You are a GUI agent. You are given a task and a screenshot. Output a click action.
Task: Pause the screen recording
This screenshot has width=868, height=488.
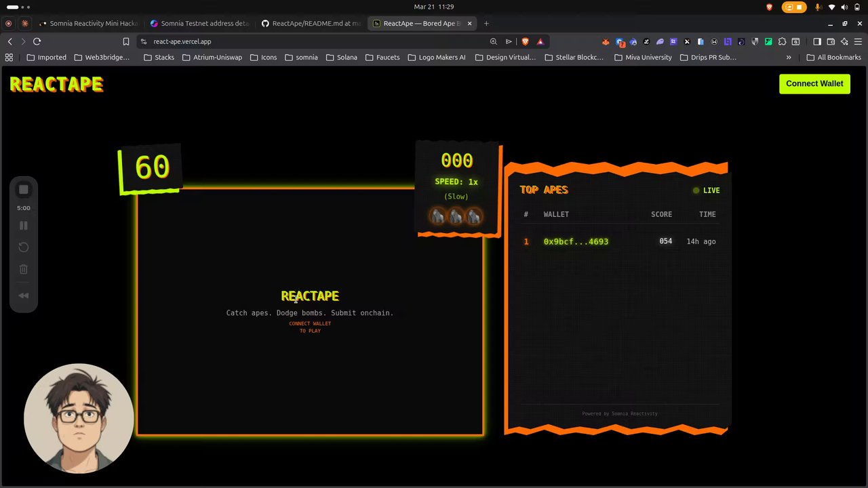tap(23, 226)
